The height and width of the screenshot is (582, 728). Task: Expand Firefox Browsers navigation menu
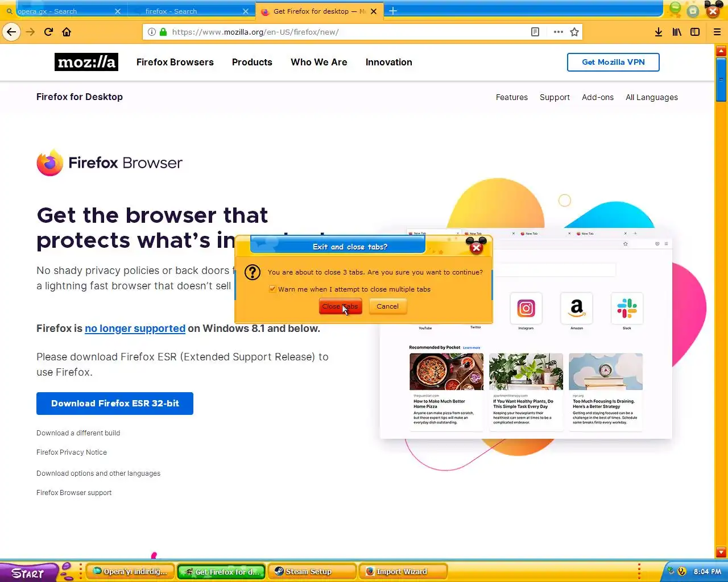[175, 63]
